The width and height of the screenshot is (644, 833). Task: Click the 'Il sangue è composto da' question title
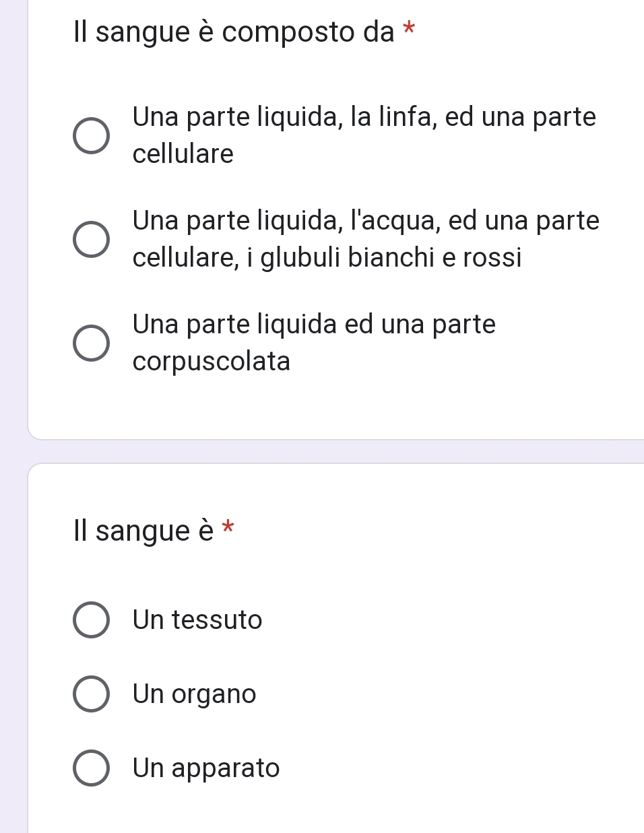tap(234, 32)
